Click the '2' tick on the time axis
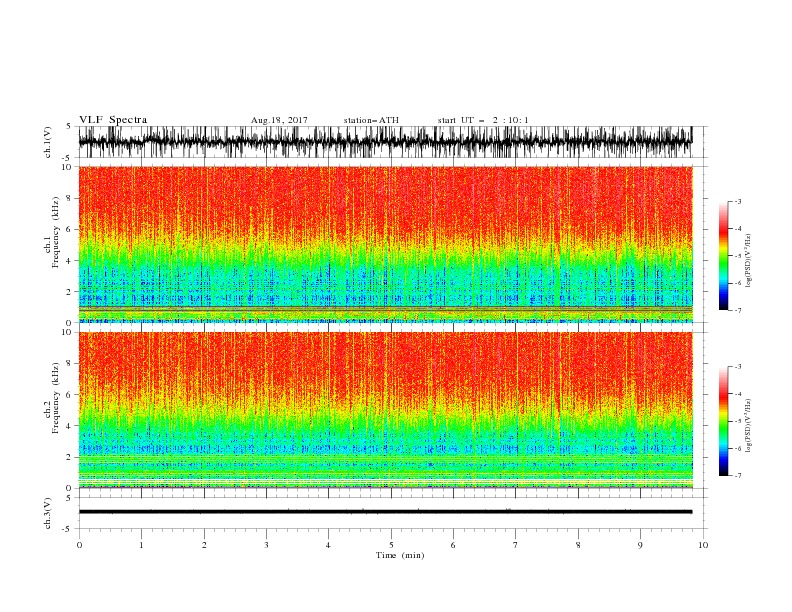Image resolution: width=792 pixels, height=612 pixels. pos(204,545)
